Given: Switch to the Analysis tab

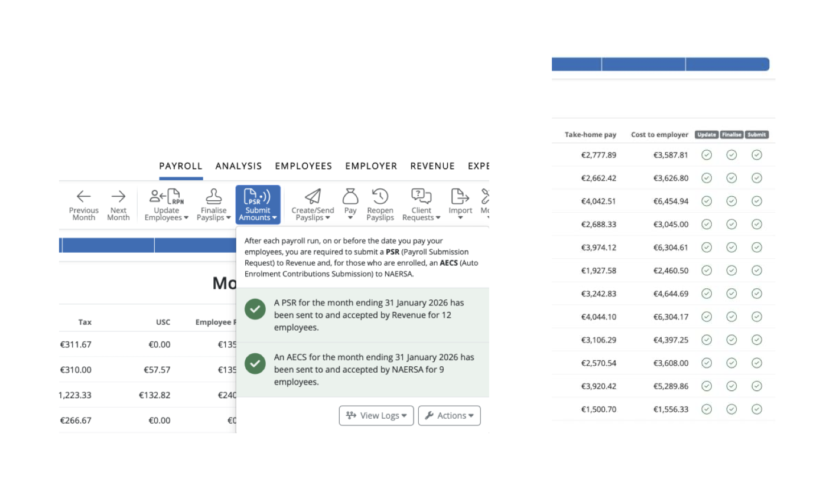Looking at the screenshot, I should pos(238,166).
